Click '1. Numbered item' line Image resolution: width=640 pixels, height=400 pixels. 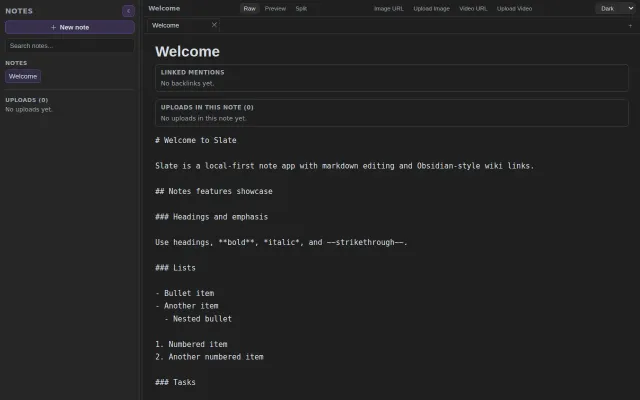pyautogui.click(x=191, y=344)
